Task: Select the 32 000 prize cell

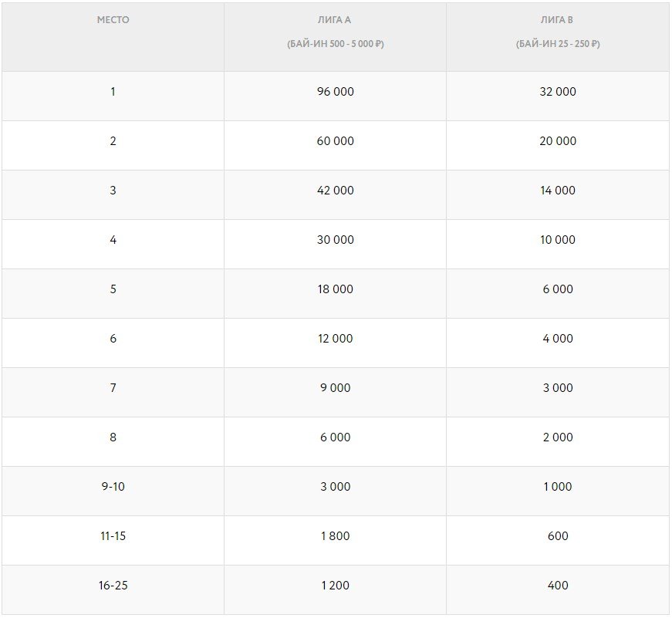Action: [557, 92]
